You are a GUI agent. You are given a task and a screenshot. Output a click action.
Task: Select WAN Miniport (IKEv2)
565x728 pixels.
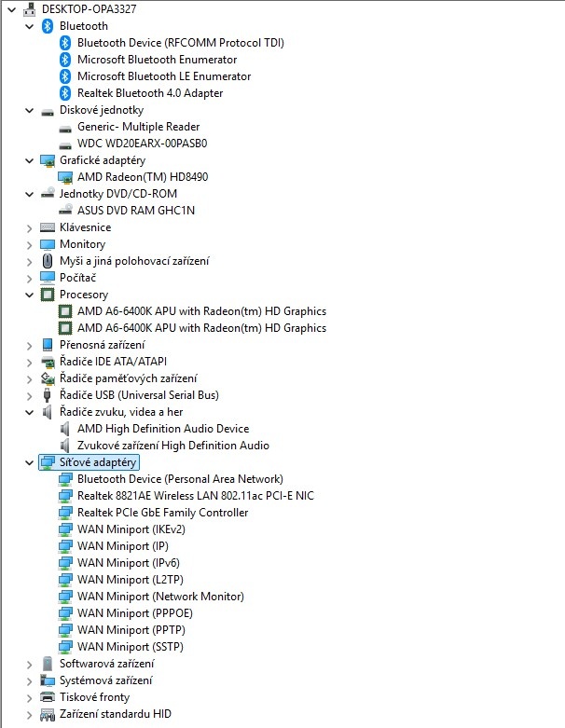tap(131, 529)
